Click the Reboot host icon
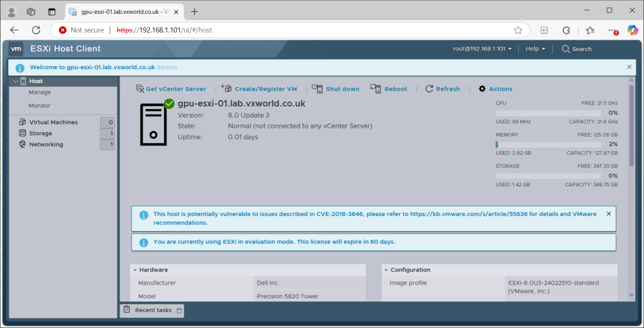 (x=375, y=89)
